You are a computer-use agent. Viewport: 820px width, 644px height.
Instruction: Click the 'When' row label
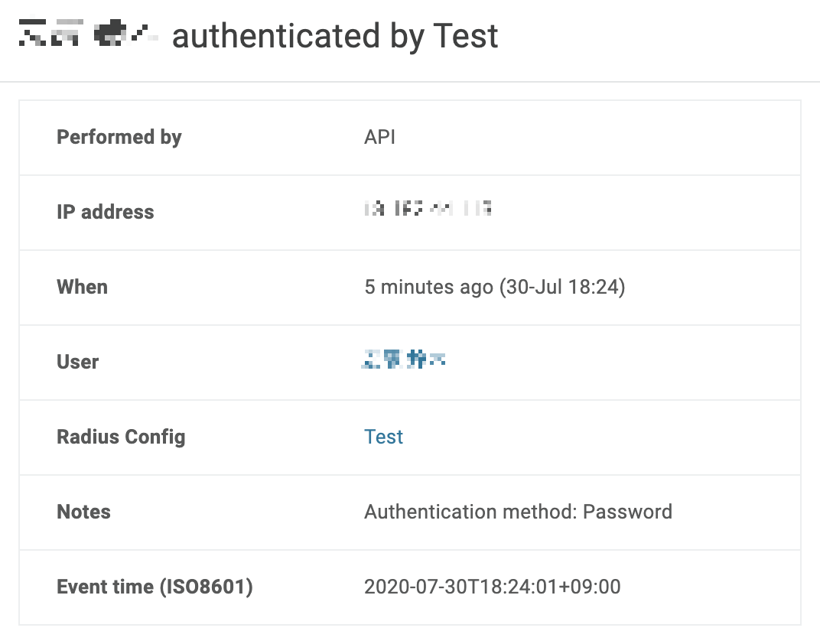[x=83, y=287]
